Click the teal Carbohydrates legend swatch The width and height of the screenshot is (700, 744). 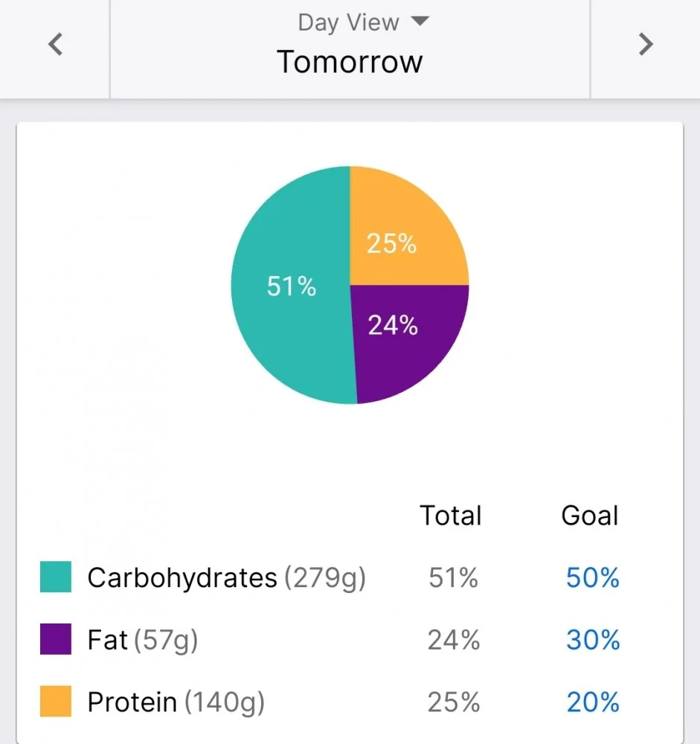click(56, 577)
